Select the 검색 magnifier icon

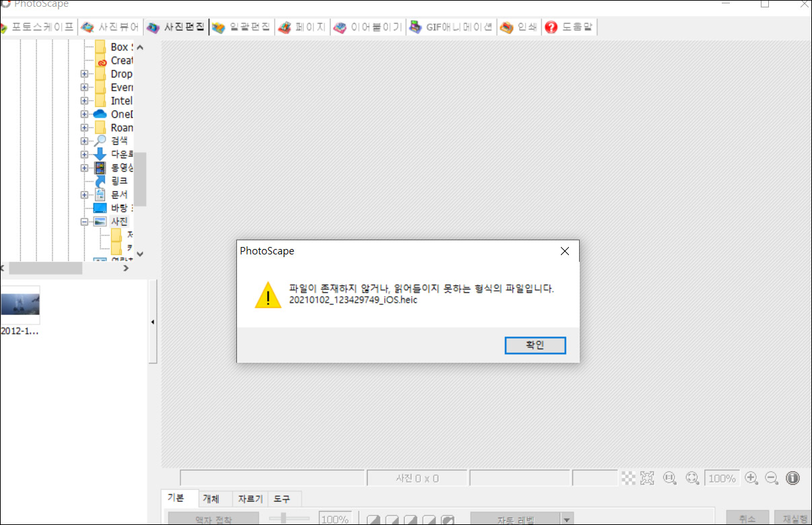click(x=100, y=141)
